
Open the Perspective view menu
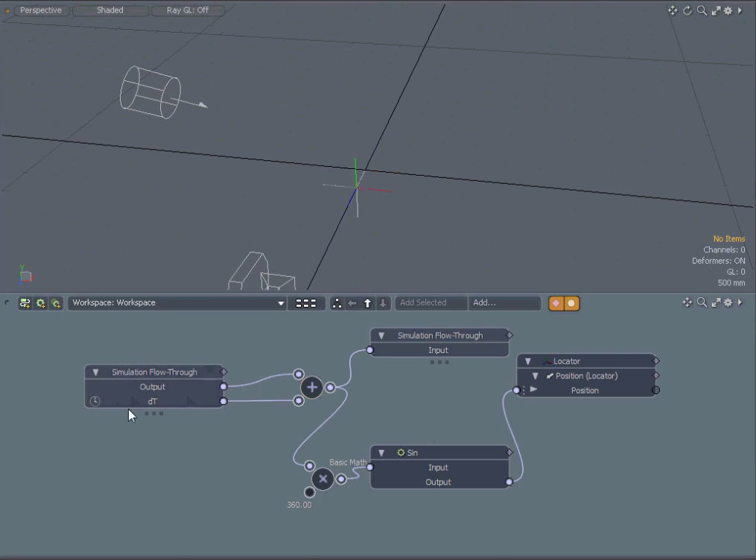click(41, 10)
